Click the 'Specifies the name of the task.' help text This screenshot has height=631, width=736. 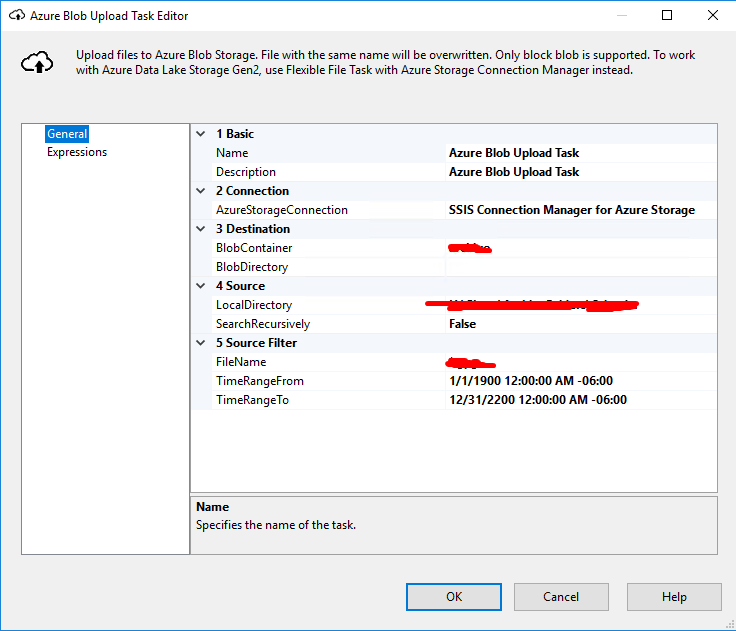(276, 525)
